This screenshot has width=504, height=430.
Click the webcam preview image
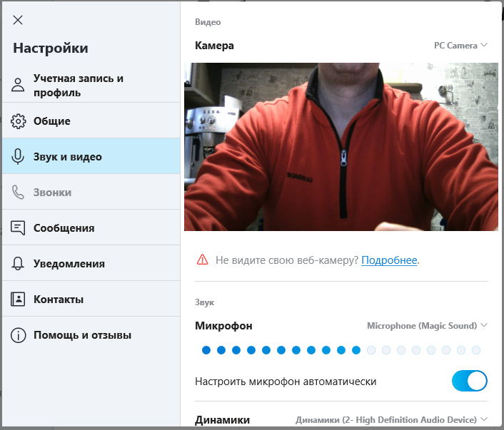coord(341,147)
